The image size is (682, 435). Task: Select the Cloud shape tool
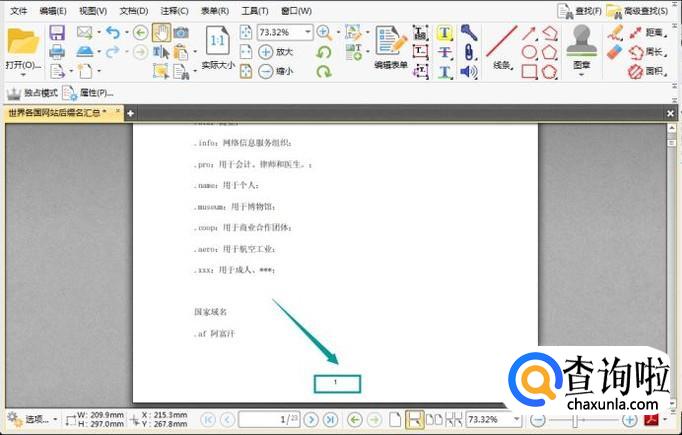click(549, 71)
